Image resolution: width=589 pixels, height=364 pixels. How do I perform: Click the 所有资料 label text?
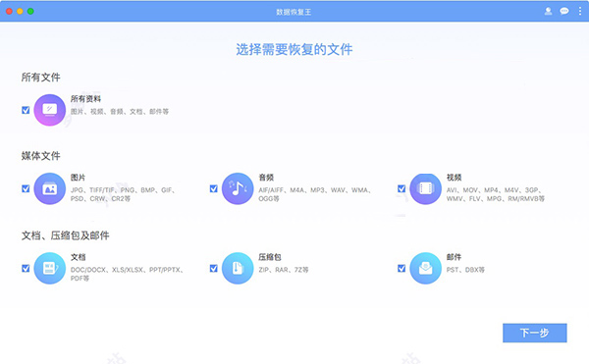coord(85,99)
